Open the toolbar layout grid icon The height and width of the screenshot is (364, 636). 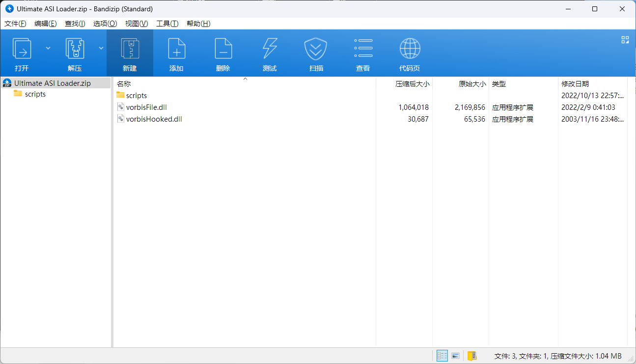[x=625, y=40]
